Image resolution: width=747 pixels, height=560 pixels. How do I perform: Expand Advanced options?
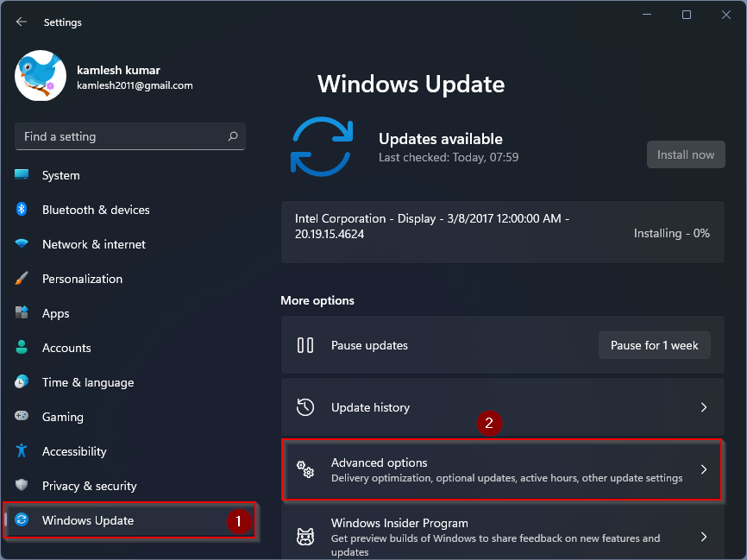pos(503,469)
